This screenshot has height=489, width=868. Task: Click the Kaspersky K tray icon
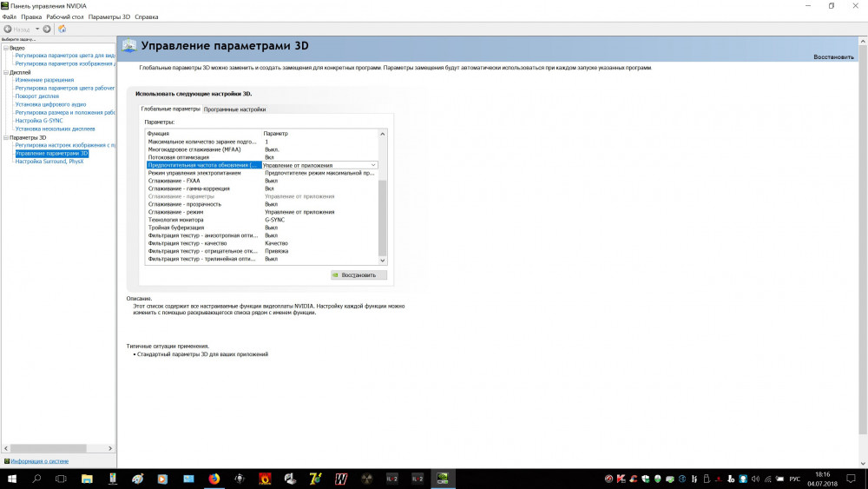[621, 479]
